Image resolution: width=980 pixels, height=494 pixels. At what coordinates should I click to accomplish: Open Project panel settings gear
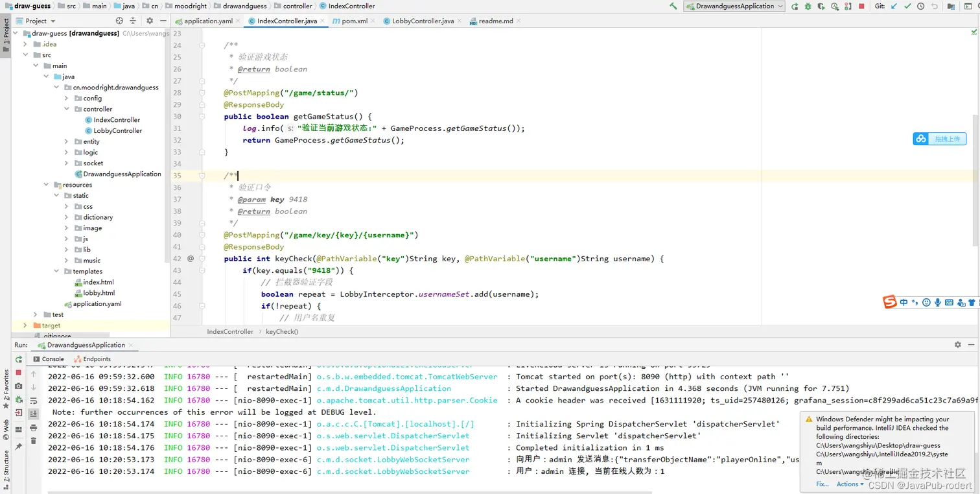(x=150, y=21)
